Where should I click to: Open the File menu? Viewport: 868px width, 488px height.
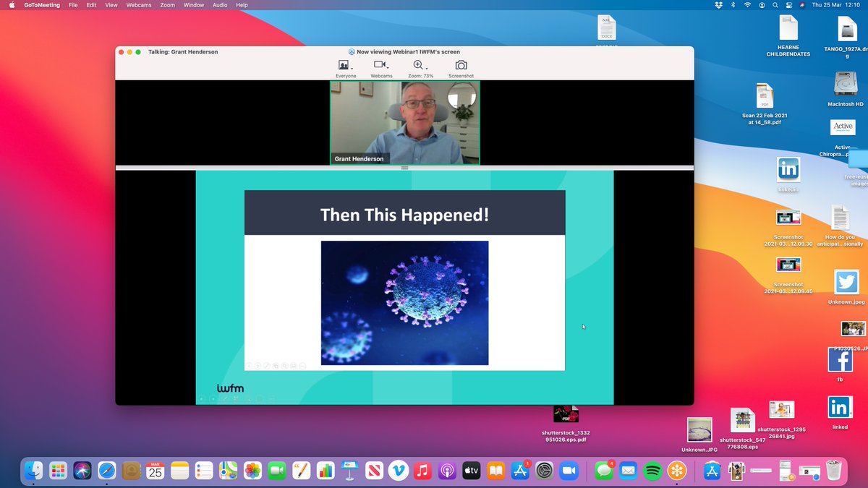73,5
